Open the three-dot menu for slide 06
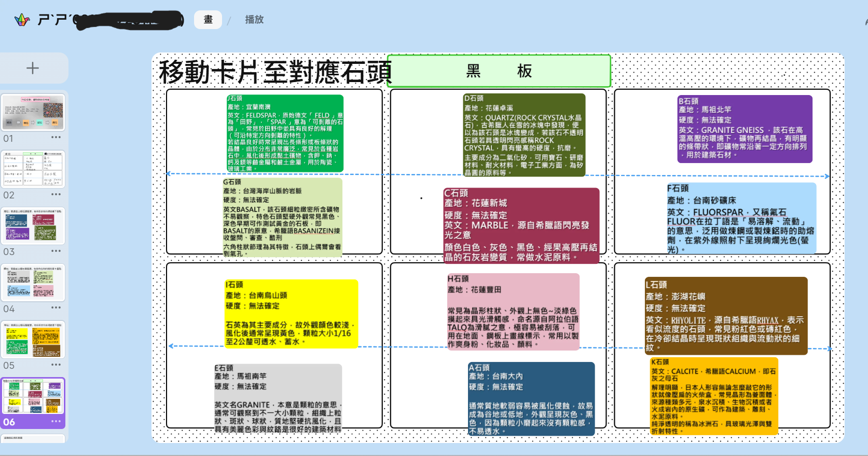This screenshot has height=456, width=868. pyautogui.click(x=56, y=421)
